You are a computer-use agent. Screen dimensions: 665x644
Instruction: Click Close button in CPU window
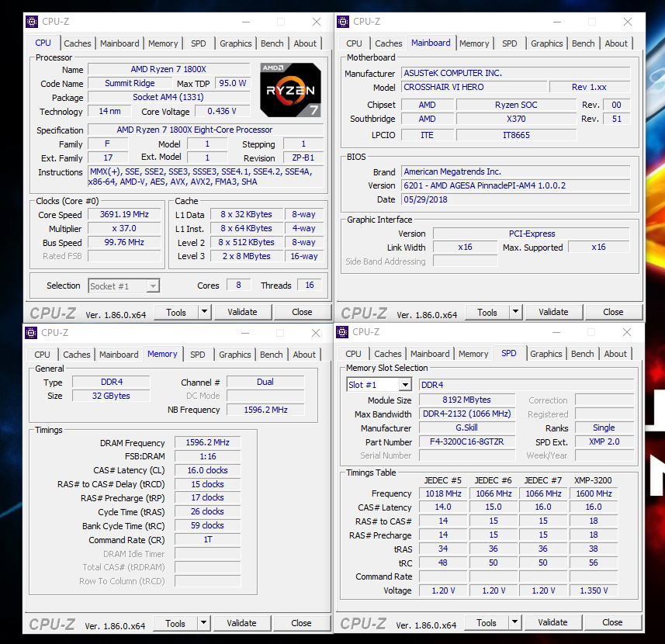pyautogui.click(x=302, y=312)
